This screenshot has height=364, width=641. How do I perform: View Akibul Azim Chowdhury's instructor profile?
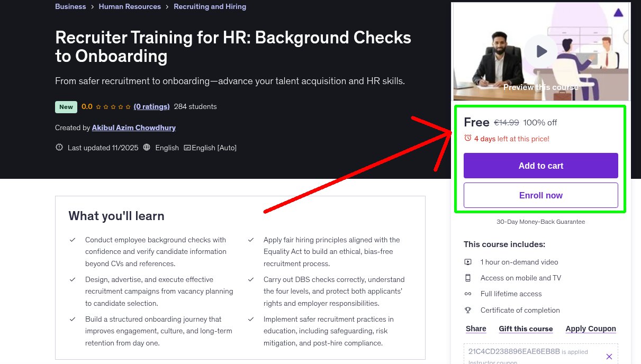coord(133,128)
